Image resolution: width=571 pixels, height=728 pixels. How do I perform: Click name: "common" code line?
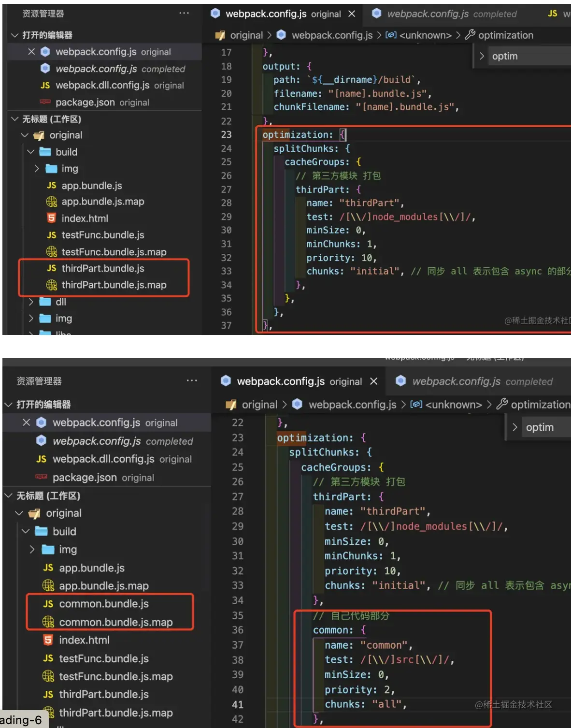pyautogui.click(x=369, y=645)
